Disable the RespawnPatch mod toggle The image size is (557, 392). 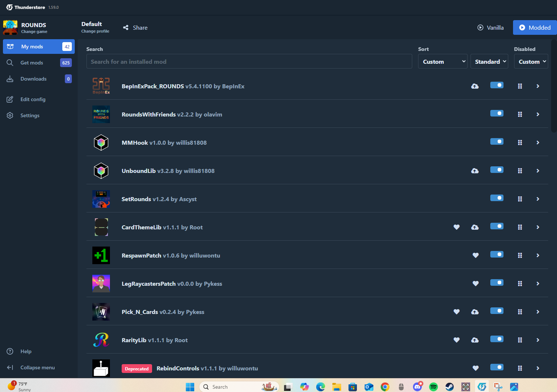(x=497, y=254)
